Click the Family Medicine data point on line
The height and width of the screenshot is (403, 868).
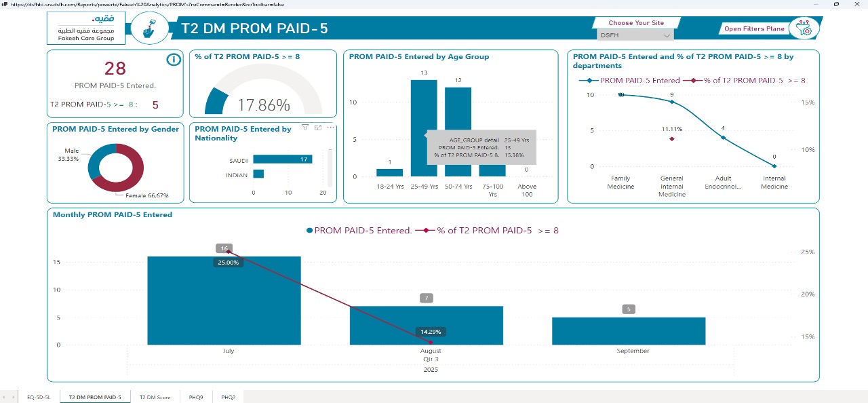pos(620,95)
